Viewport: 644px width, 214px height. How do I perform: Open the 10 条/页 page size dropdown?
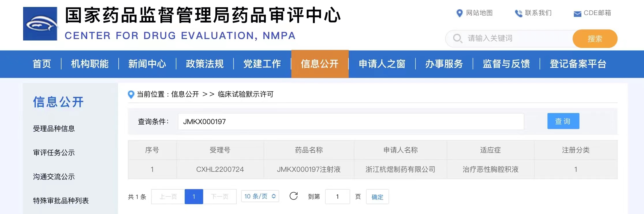[x=260, y=196]
